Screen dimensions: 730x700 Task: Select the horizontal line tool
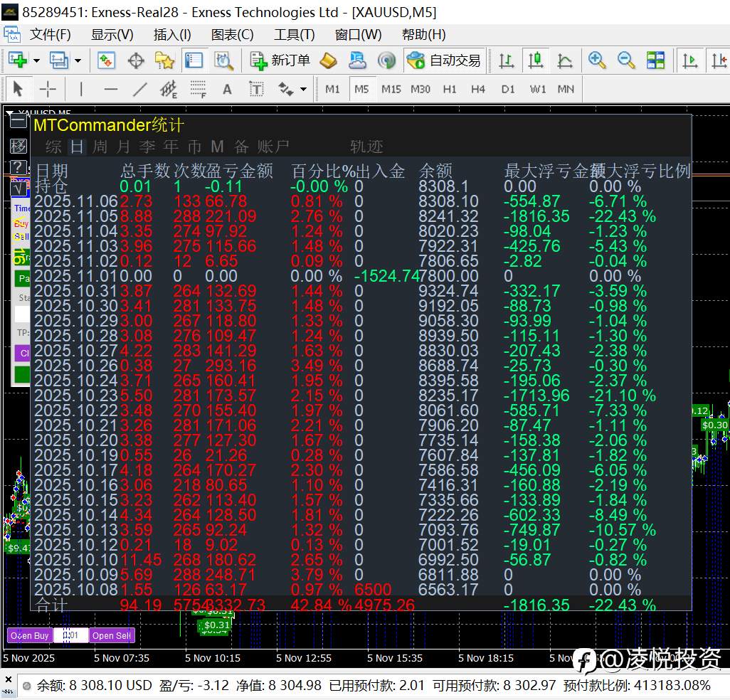[x=111, y=89]
